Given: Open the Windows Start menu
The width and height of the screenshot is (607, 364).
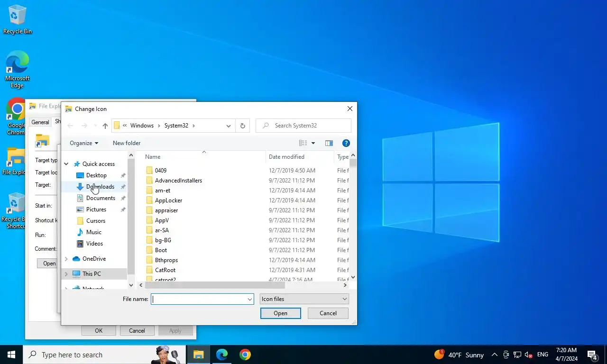Looking at the screenshot, I should [11, 355].
